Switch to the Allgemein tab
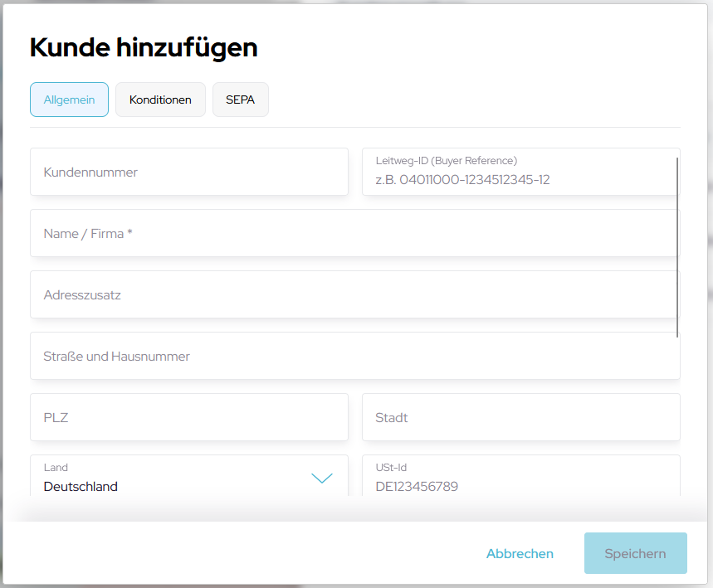 point(69,100)
